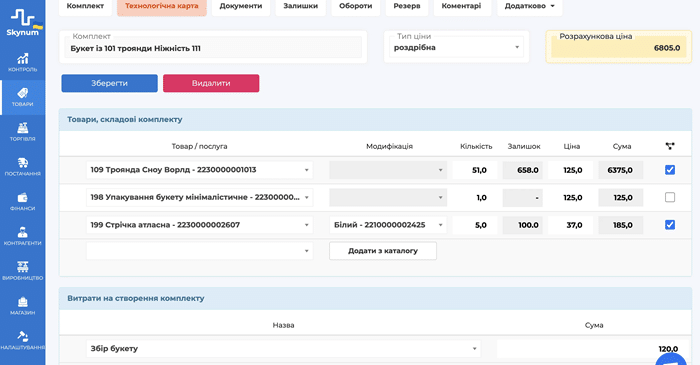This screenshot has width=700, height=365.
Task: Switch to the Коментарі tab
Action: click(x=462, y=6)
